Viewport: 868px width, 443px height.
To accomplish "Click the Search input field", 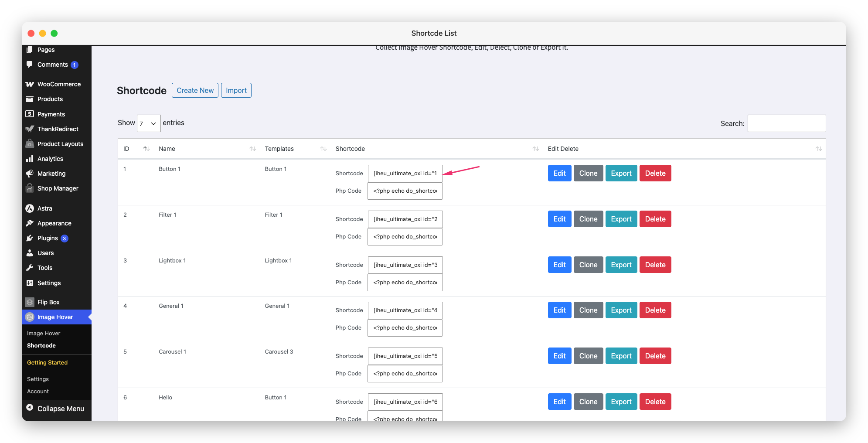I will click(787, 123).
